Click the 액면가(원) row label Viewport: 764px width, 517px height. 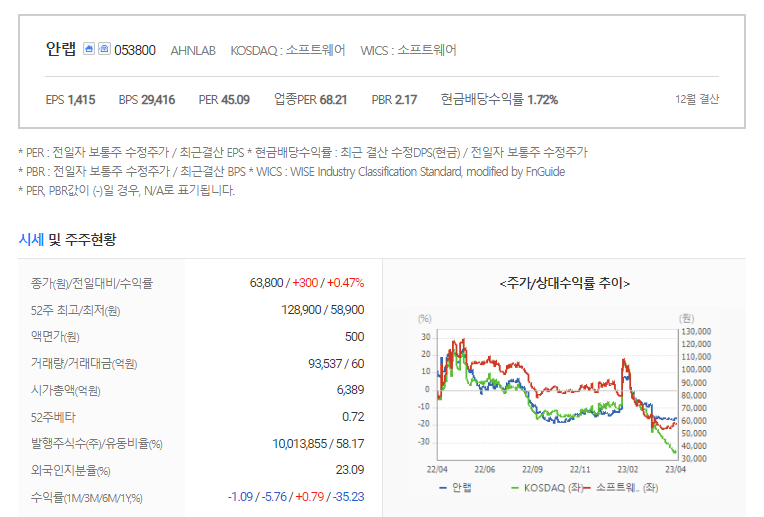55,337
